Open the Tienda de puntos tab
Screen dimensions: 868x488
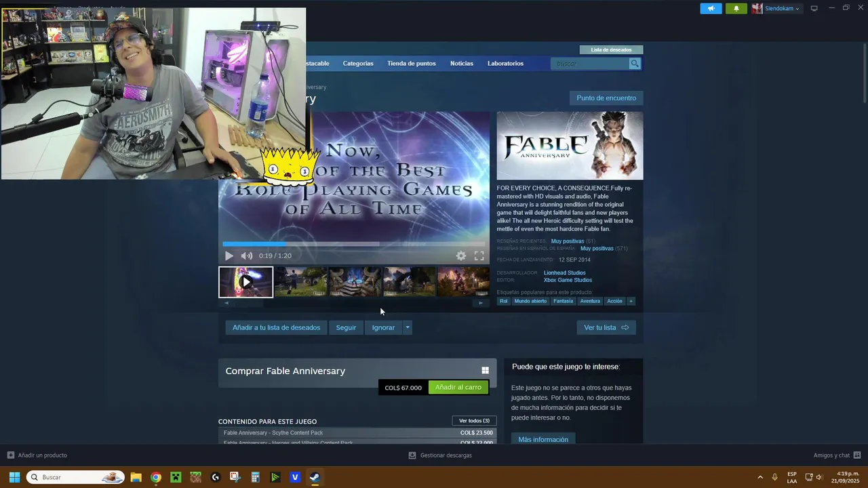(x=412, y=64)
